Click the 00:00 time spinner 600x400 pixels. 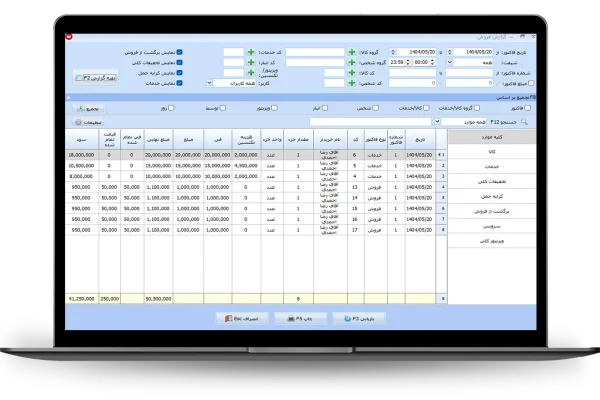click(x=432, y=62)
